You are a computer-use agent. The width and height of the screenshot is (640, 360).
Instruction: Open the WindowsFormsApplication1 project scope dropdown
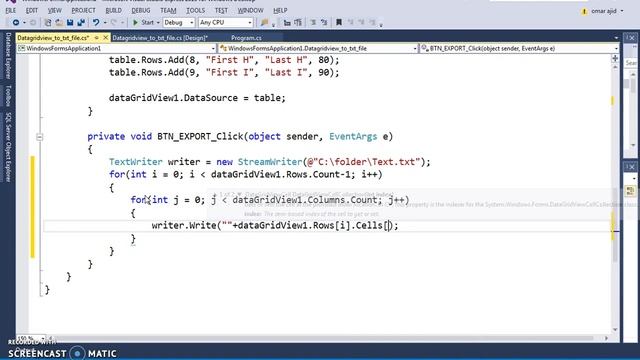[117, 49]
